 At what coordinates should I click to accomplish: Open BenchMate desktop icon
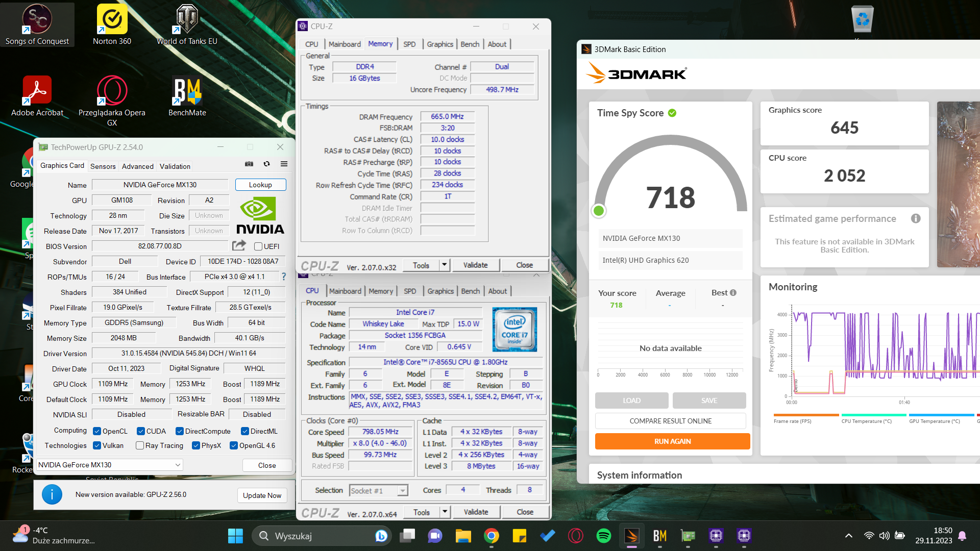(187, 96)
